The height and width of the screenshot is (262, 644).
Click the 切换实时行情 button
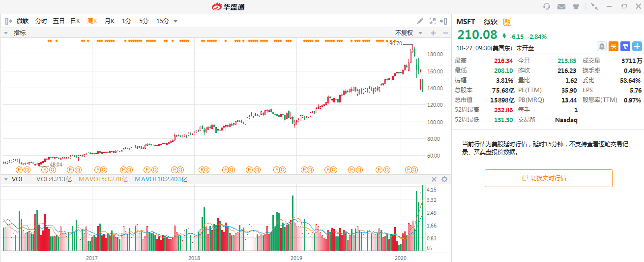[548, 178]
